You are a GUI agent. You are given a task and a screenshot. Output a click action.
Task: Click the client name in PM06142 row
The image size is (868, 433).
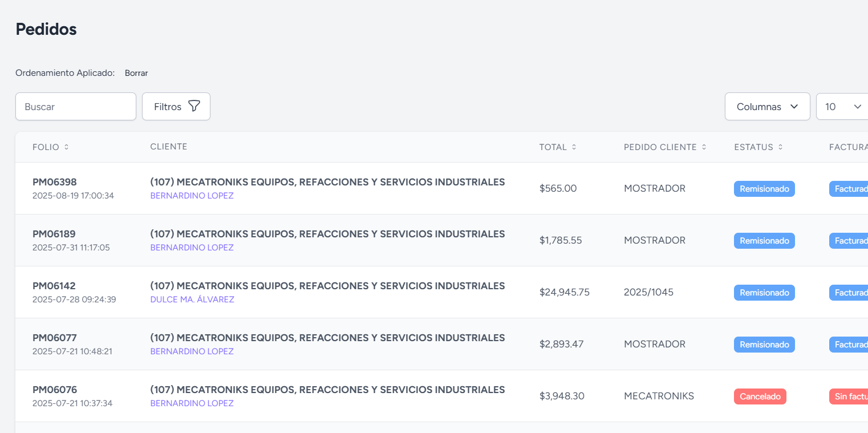[327, 286]
